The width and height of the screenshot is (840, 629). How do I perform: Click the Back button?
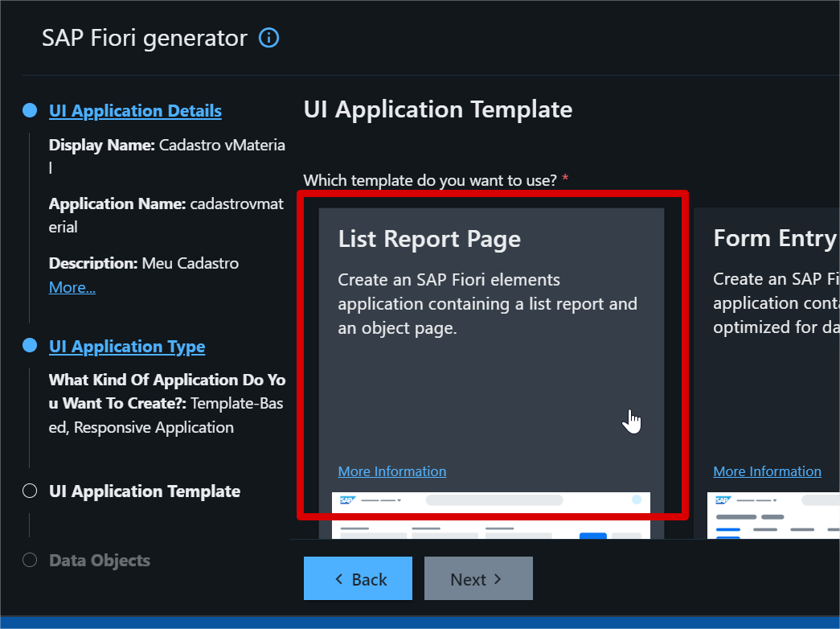(358, 578)
